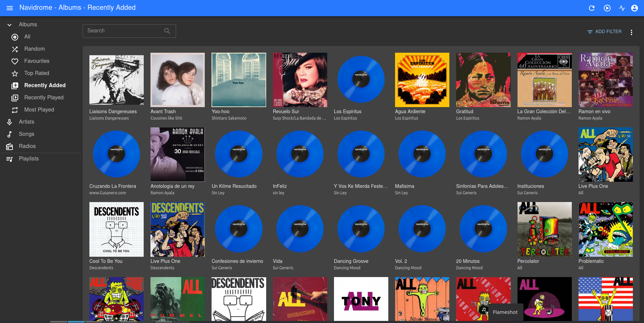Image resolution: width=644 pixels, height=323 pixels.
Task: Open Most Played albums list
Action: (40, 110)
